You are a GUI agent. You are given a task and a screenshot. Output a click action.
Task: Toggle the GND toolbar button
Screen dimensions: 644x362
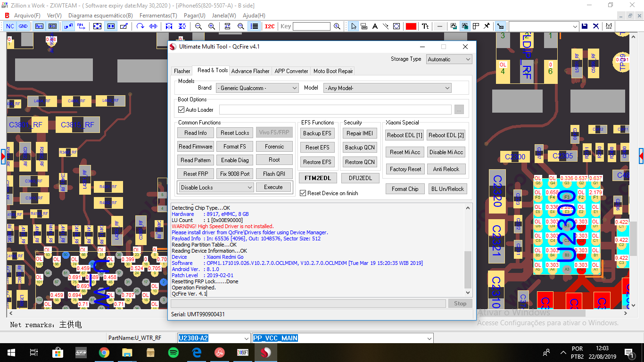[x=23, y=26]
